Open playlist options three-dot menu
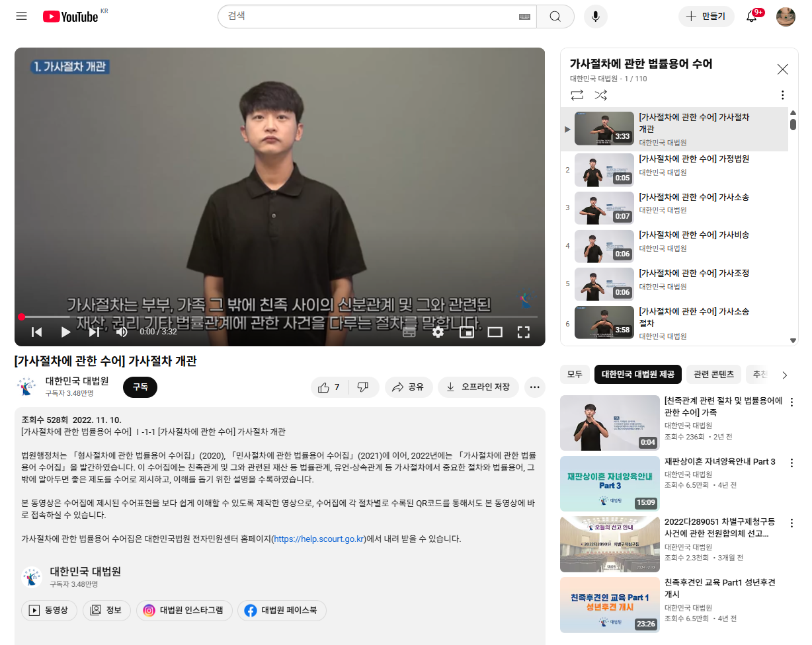This screenshot has height=645, width=812. [782, 95]
